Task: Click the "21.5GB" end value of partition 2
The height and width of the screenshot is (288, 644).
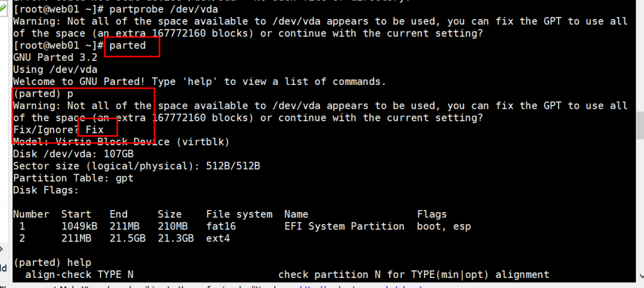Action: pyautogui.click(x=128, y=238)
